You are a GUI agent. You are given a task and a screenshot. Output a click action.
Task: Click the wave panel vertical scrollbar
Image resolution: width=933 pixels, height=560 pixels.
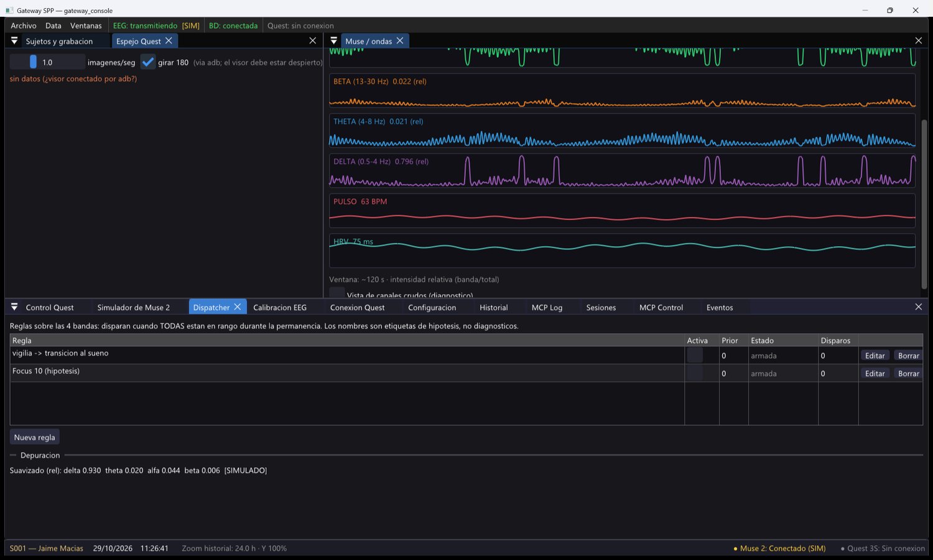click(x=924, y=204)
